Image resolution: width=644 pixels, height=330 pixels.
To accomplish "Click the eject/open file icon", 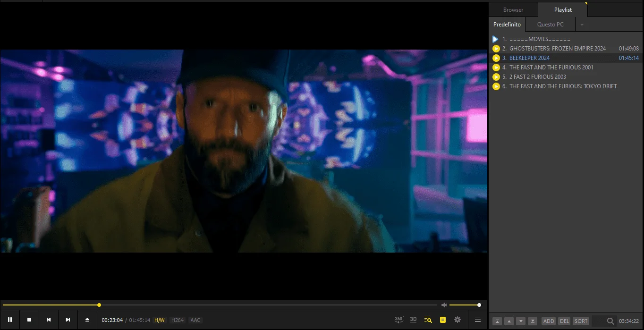I will tap(87, 320).
